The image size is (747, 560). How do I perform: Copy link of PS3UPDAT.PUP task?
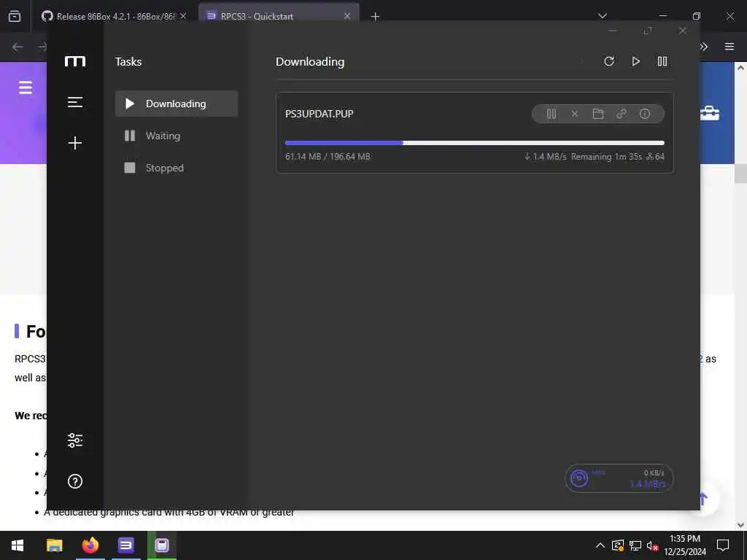click(x=622, y=114)
